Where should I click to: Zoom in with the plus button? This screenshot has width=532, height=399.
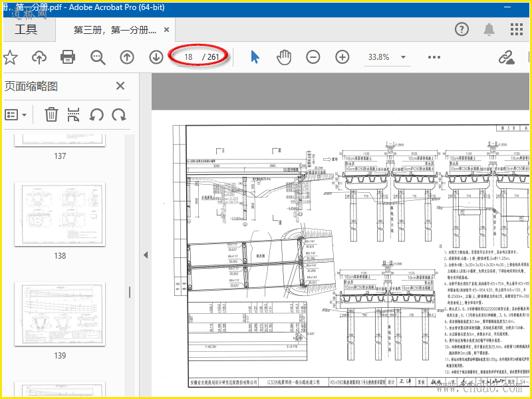342,57
